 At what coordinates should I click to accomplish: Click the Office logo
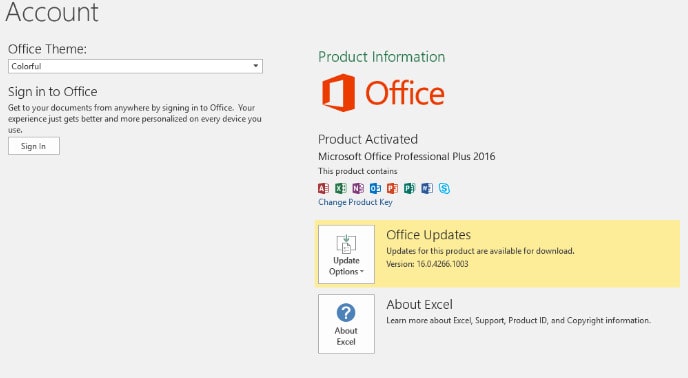(383, 93)
